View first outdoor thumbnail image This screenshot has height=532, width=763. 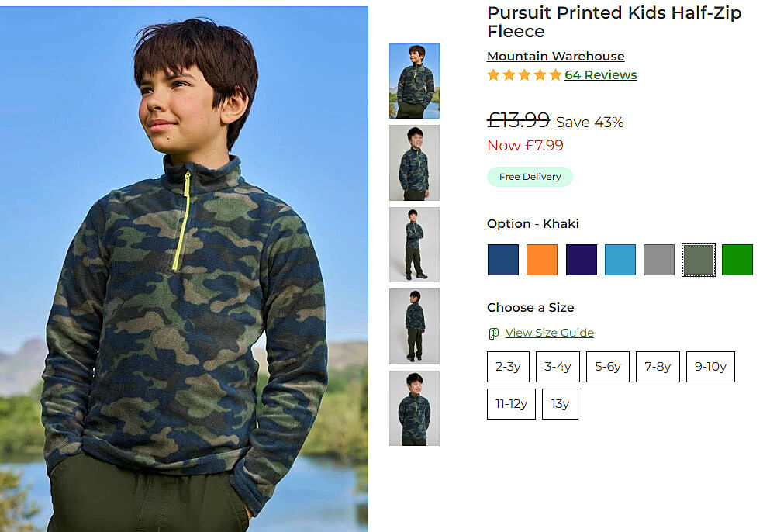(x=414, y=81)
